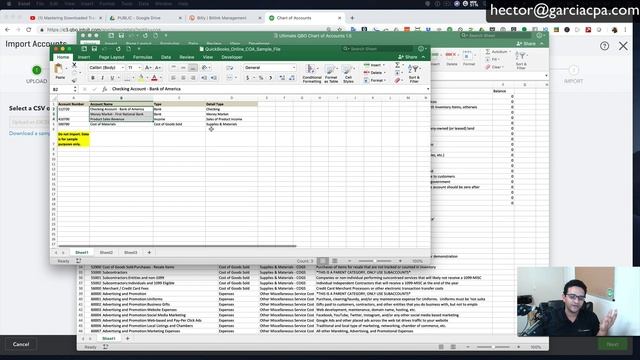640x360 pixels.
Task: Decrease decimal places in front Excel window
Action: 292,78
